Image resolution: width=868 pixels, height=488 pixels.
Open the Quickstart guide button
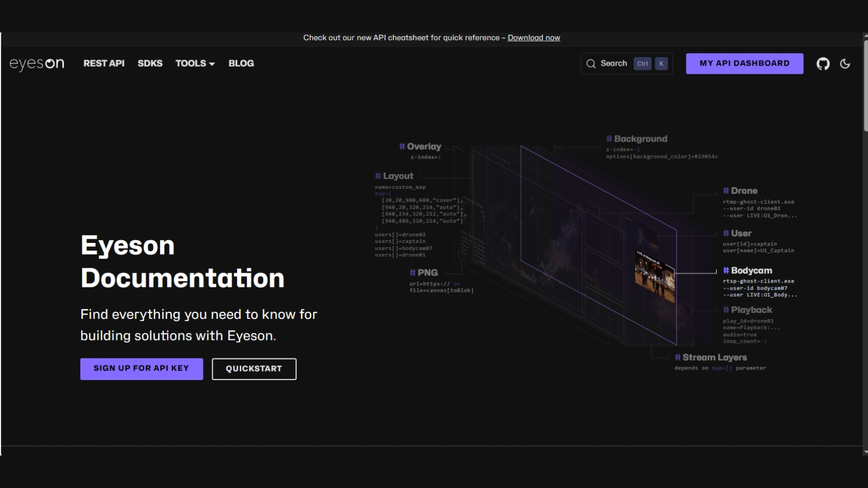[x=254, y=369]
